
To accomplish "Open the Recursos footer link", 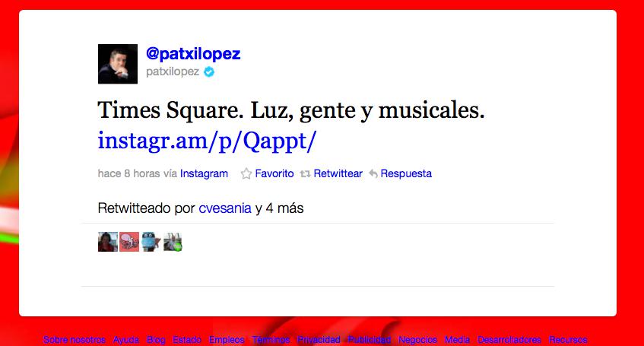I will [568, 340].
